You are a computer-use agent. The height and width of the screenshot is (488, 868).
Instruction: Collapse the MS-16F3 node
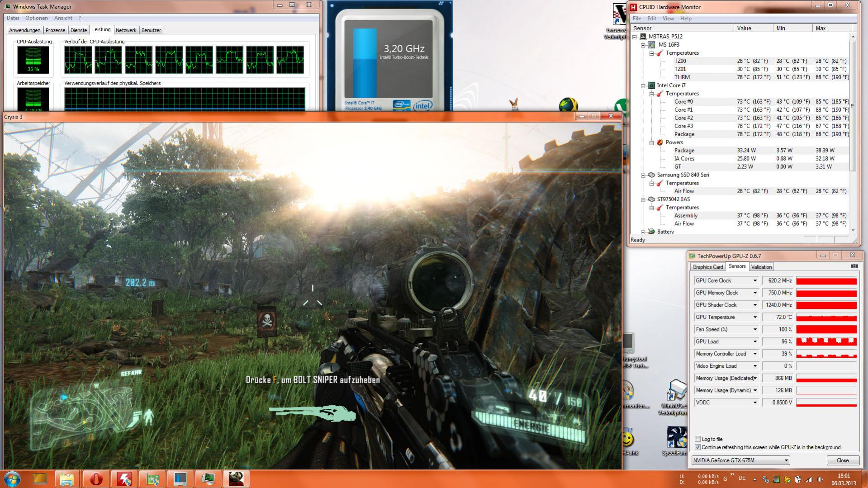click(x=643, y=45)
